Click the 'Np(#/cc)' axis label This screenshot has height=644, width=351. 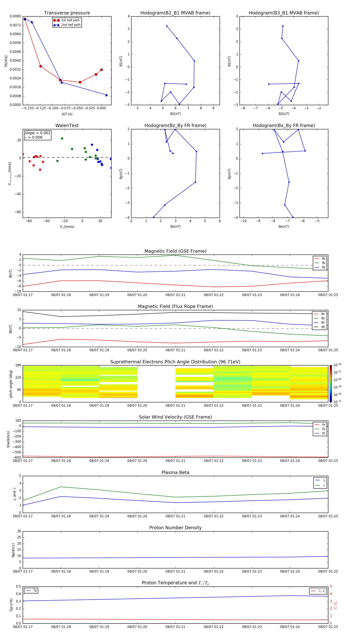pos(13,550)
